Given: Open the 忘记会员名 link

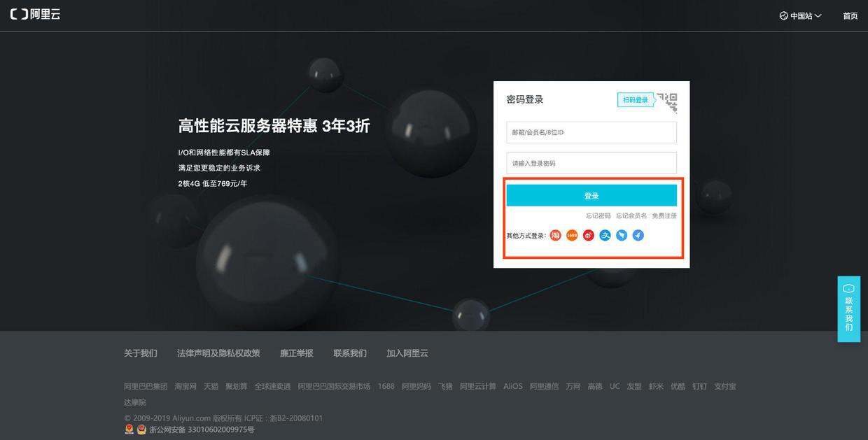Looking at the screenshot, I should click(631, 216).
